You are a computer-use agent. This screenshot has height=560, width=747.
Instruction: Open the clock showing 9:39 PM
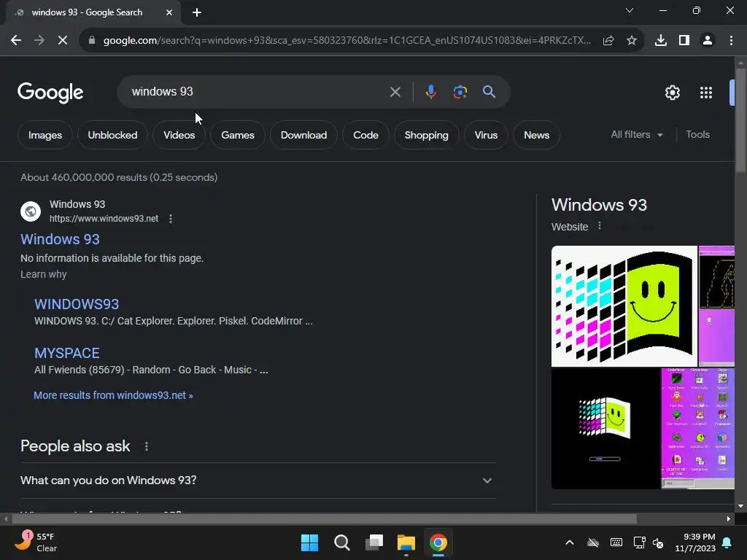point(695,542)
